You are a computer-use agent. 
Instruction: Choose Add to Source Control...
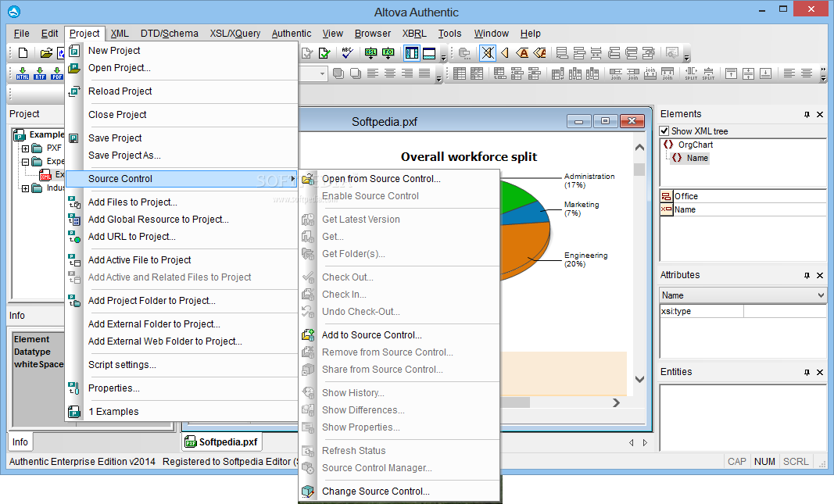tap(399, 335)
